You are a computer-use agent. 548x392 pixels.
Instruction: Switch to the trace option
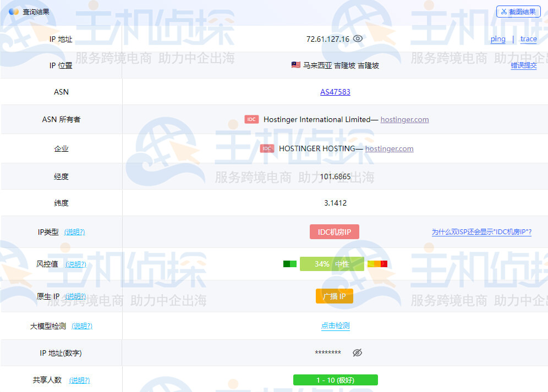point(528,39)
